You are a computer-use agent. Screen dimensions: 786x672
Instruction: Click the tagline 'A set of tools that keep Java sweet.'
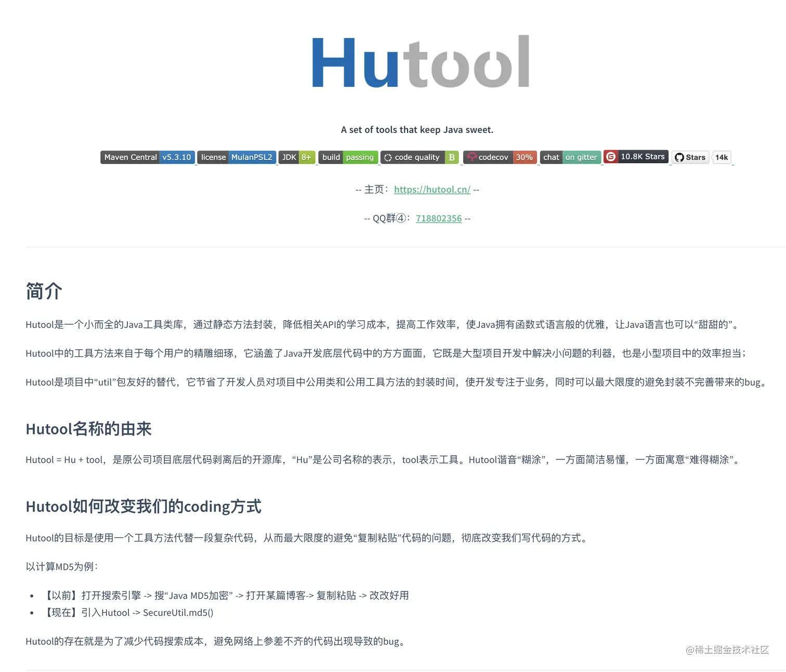(x=417, y=129)
